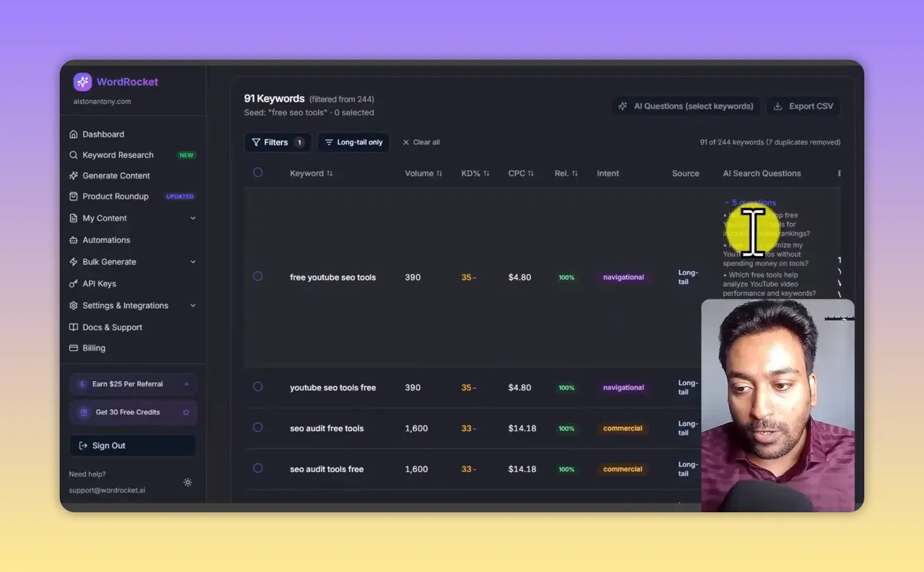924x572 pixels.
Task: Click the arrow icon on referral banner
Action: [x=186, y=384]
